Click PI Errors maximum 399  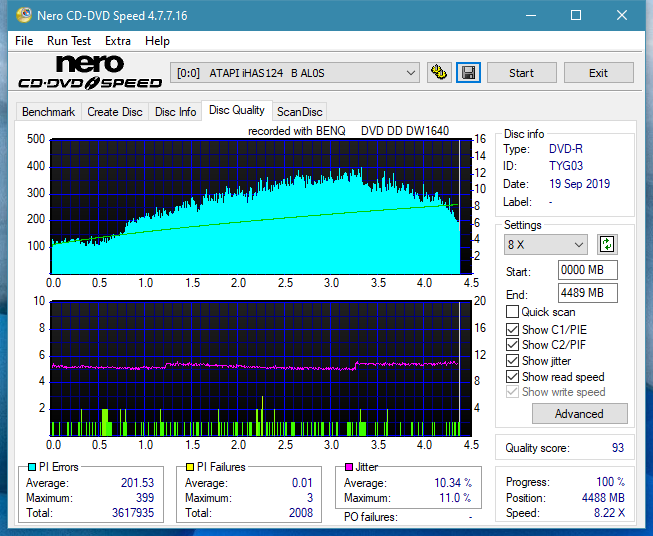pos(145,498)
